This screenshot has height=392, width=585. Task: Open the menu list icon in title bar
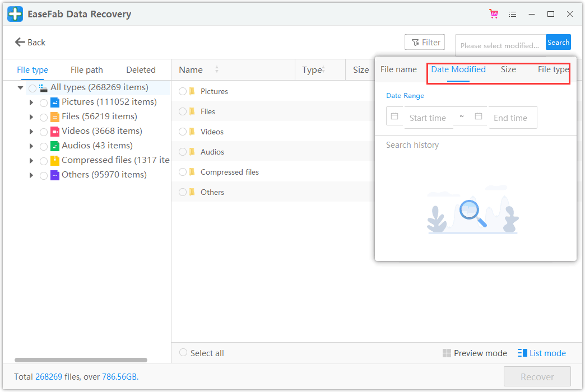[513, 14]
